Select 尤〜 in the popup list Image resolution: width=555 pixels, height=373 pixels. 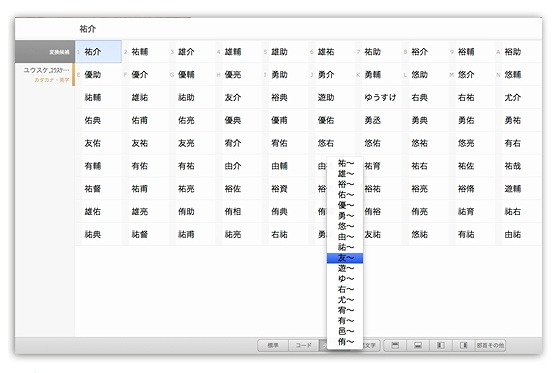(x=345, y=300)
